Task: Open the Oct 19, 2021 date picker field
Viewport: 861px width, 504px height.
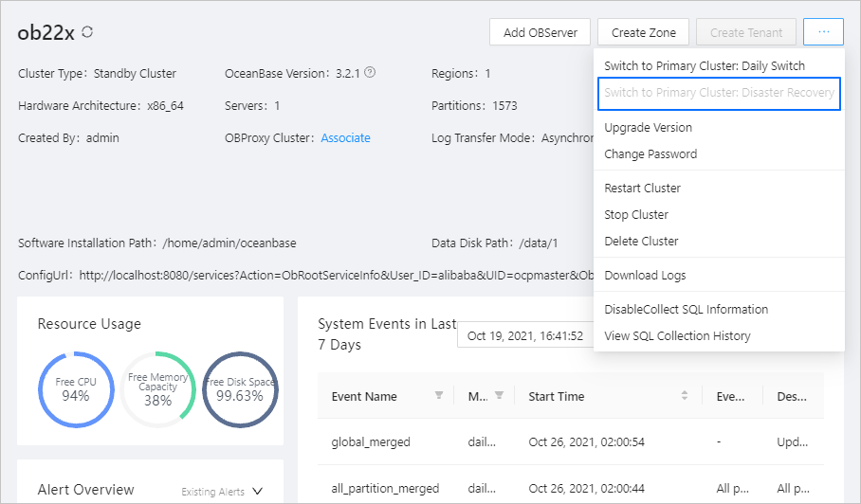Action: point(525,335)
